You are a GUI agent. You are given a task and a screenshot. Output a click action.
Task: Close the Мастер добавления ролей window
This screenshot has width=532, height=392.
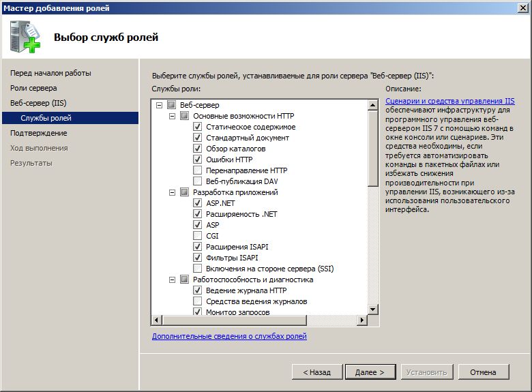[523, 8]
